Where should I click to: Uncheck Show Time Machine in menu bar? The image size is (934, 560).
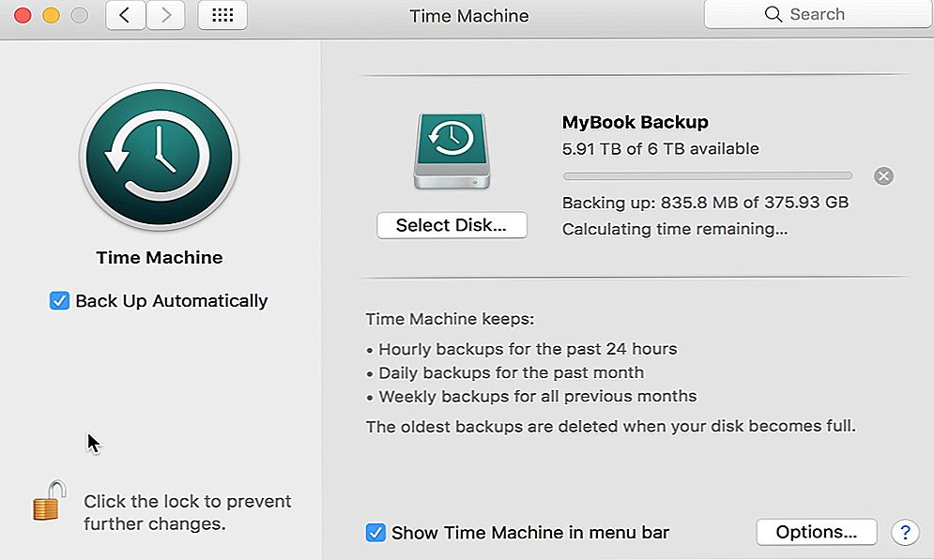point(375,532)
